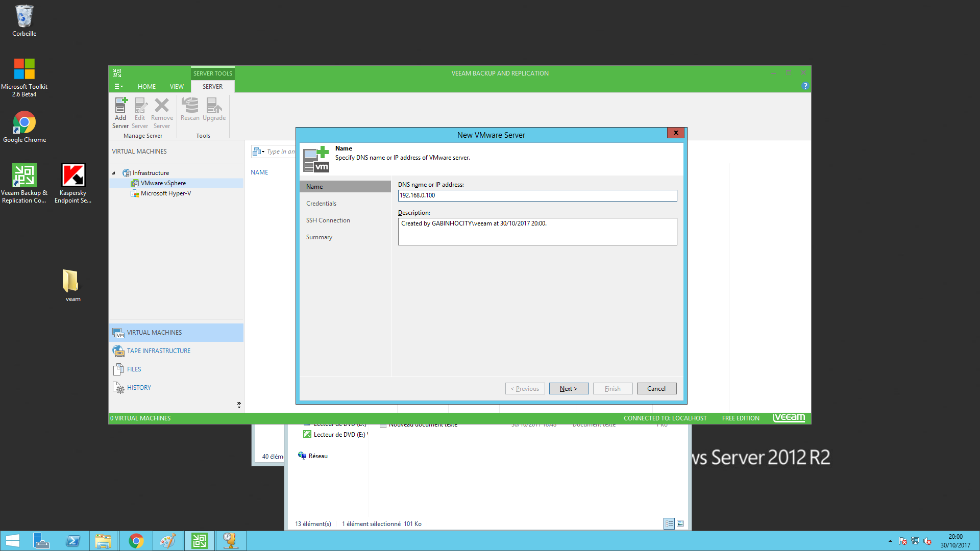
Task: Switch to the SERVER ribbon tab
Action: 212,87
